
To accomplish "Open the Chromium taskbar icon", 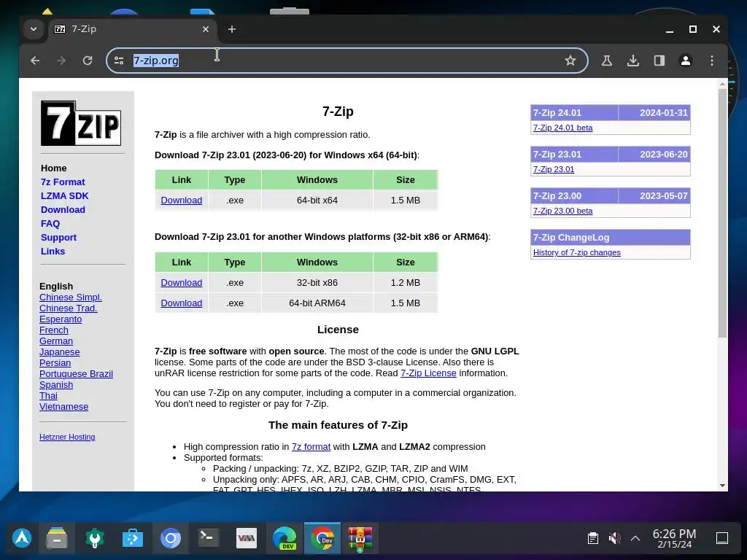I will point(171,538).
